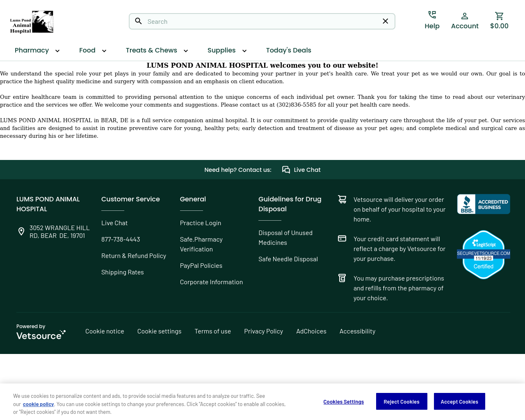This screenshot has height=420, width=525.
Task: Click Reject Cookies button
Action: 402,402
